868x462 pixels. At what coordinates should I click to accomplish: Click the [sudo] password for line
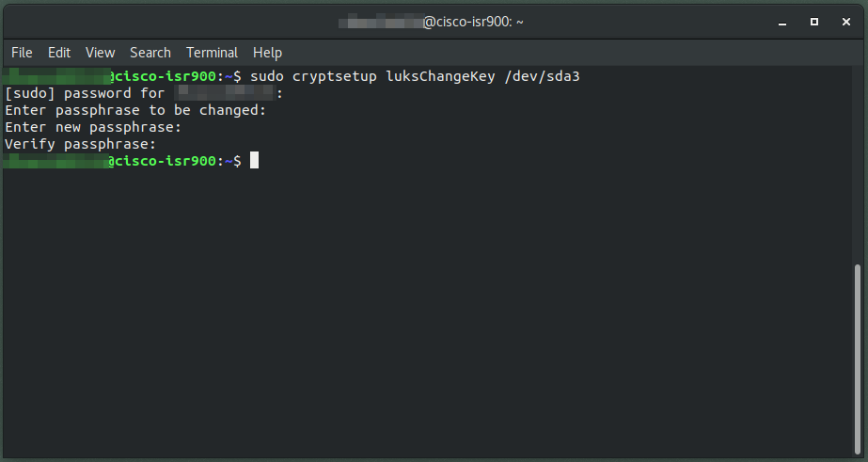pyautogui.click(x=144, y=93)
